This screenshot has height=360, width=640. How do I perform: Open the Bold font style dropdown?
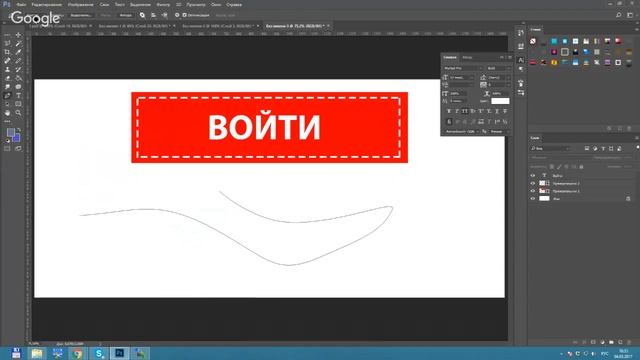[498, 68]
